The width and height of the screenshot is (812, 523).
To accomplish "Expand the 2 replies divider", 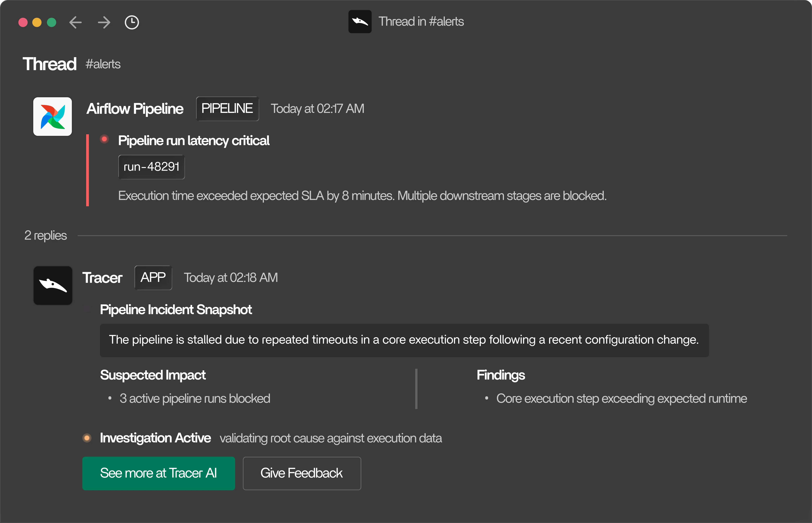I will click(x=45, y=235).
